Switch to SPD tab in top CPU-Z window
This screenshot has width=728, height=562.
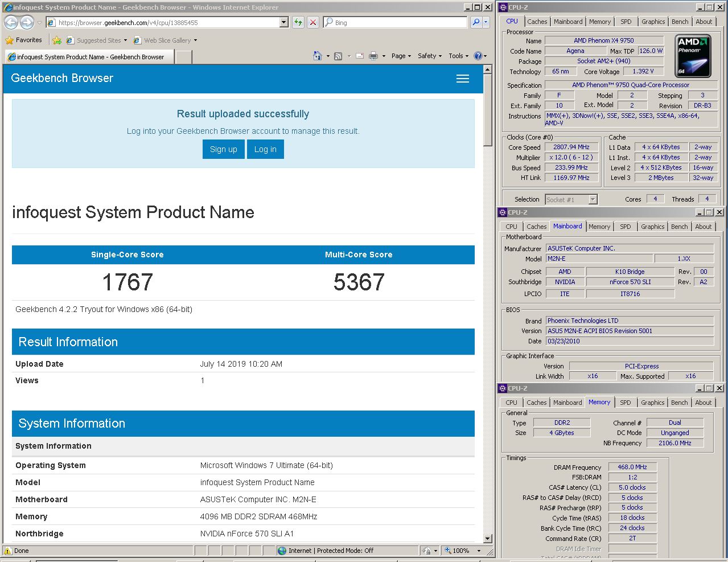[626, 22]
